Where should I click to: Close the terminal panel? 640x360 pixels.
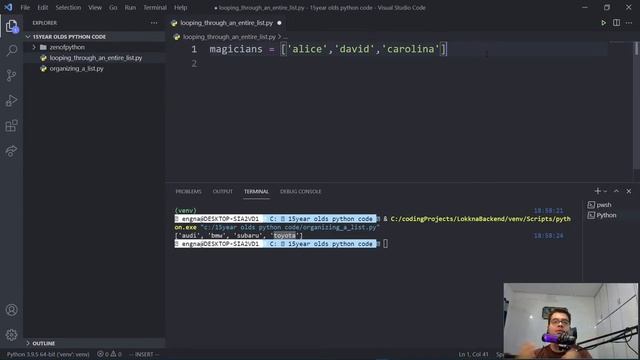(x=629, y=191)
